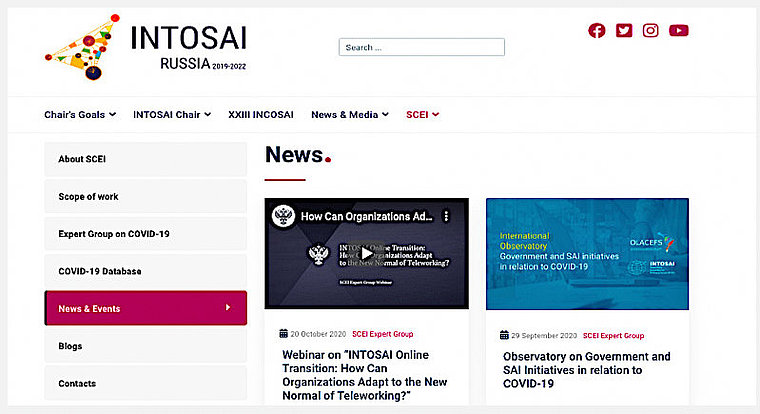Viewport: 760px width, 414px height.
Task: Open the International Observatory article thumbnail
Action: pyautogui.click(x=587, y=254)
